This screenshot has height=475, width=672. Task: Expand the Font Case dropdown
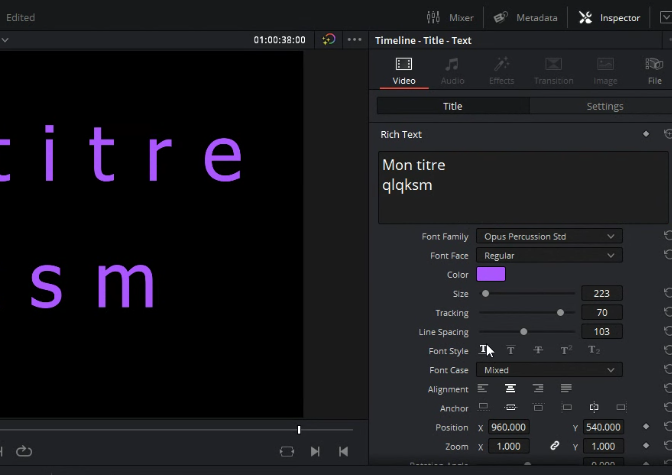[x=549, y=370]
